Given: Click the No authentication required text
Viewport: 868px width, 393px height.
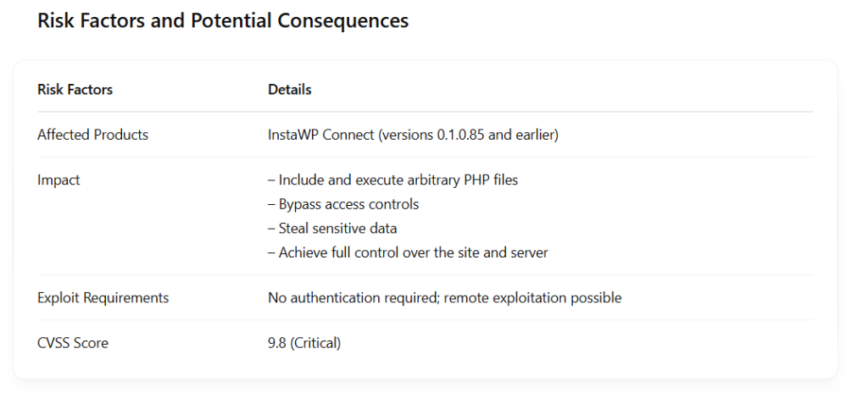Looking at the screenshot, I should [x=354, y=298].
